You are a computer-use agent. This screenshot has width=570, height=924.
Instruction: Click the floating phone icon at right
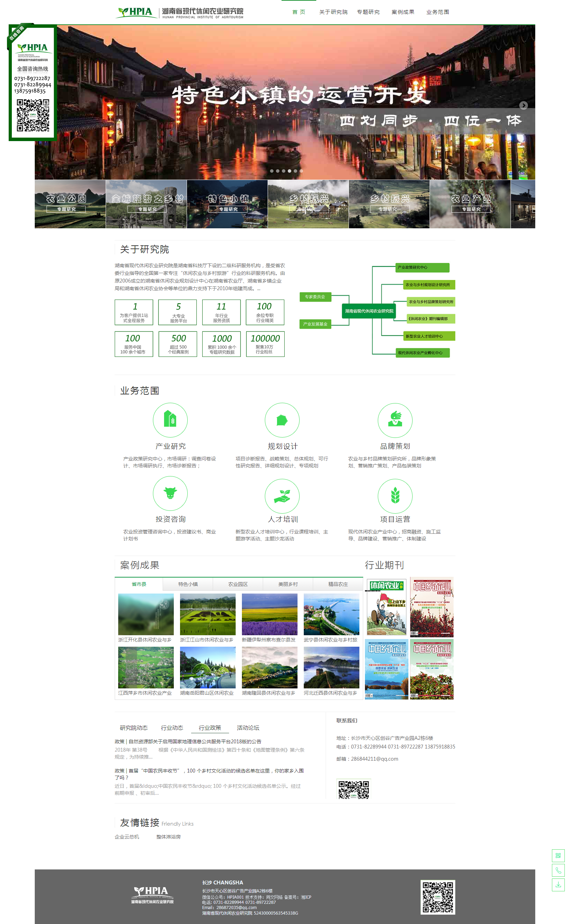coord(558,870)
